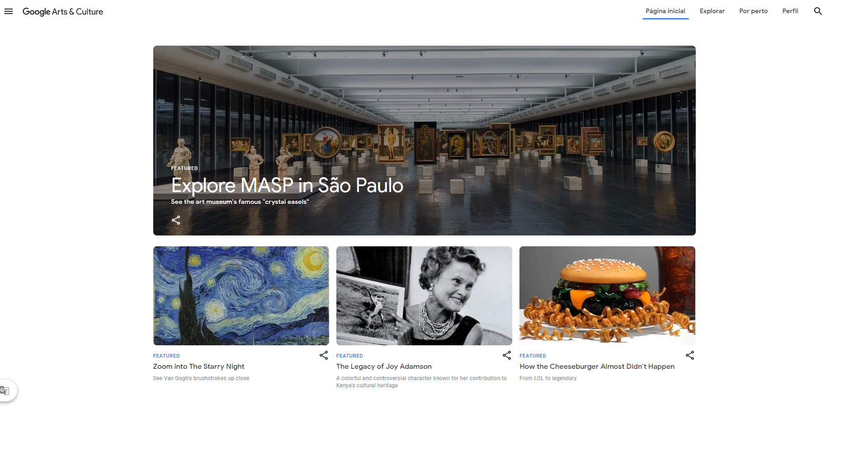Click the Starry Night thumbnail image
Viewport: 868px width, 461px height.
point(241,296)
